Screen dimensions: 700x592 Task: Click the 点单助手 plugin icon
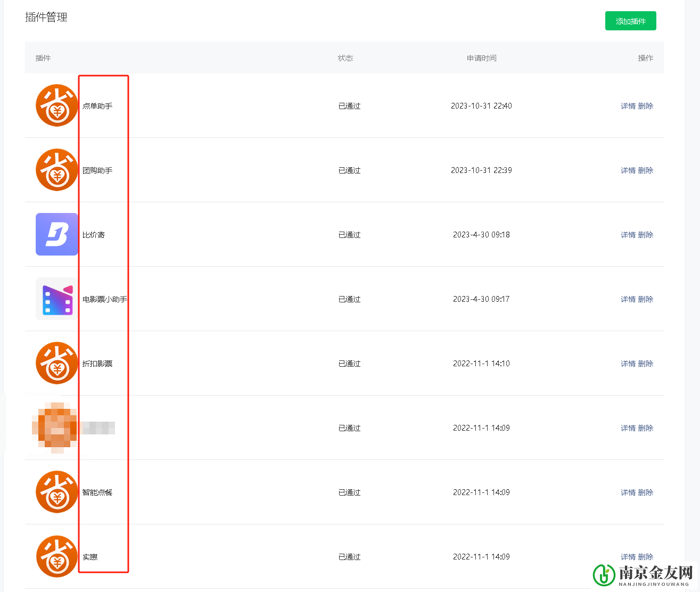tap(57, 105)
